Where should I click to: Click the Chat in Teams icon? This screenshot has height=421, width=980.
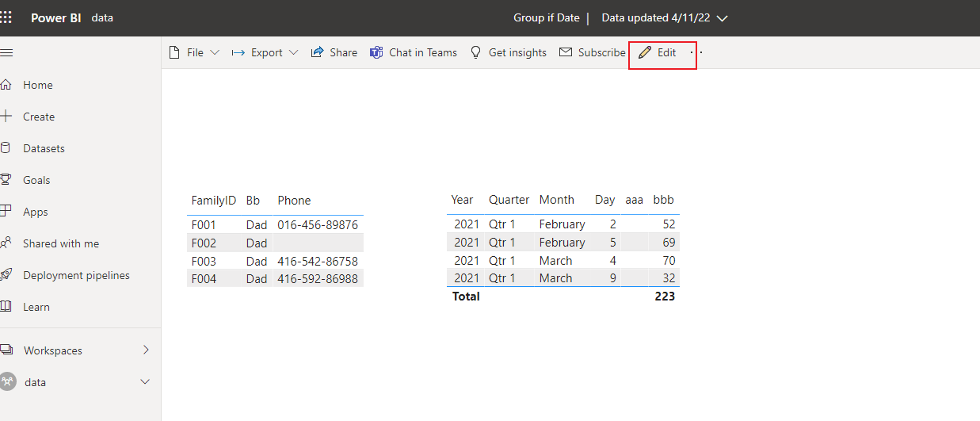pos(376,52)
